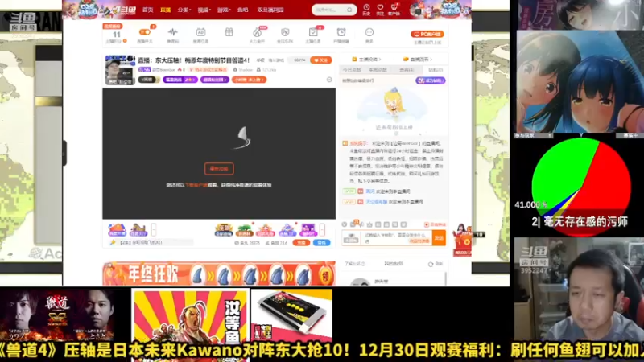Viewport: 644px width, 362px height.
Task: Open the 首页 home tab
Action: click(148, 10)
